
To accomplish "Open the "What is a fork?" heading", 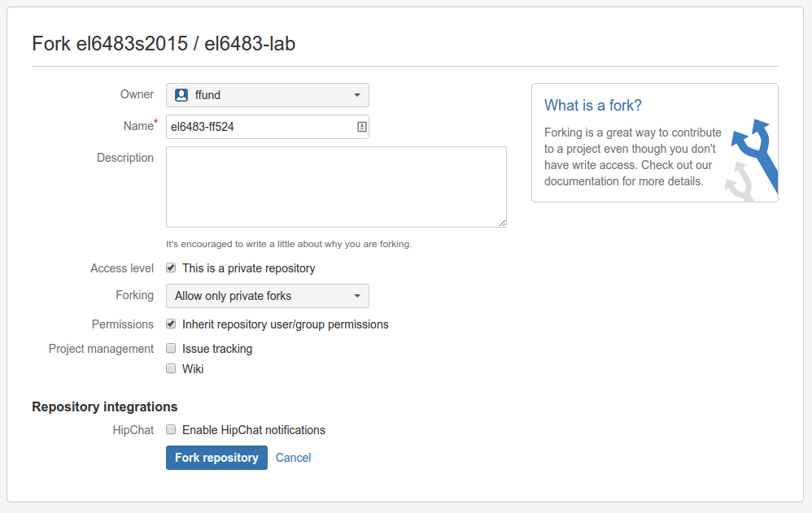I will 593,106.
